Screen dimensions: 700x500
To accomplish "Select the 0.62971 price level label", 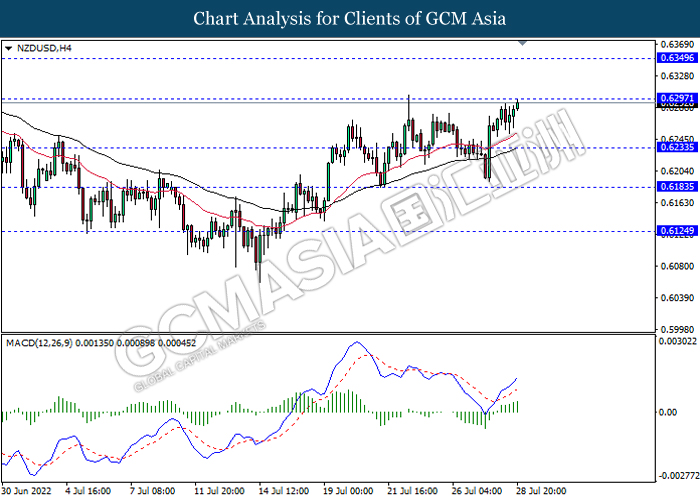I will point(677,98).
